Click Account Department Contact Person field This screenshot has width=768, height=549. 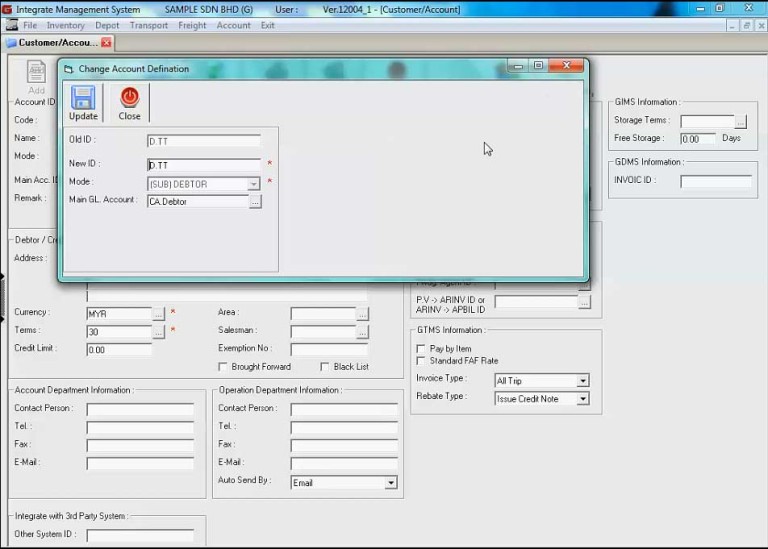point(140,409)
